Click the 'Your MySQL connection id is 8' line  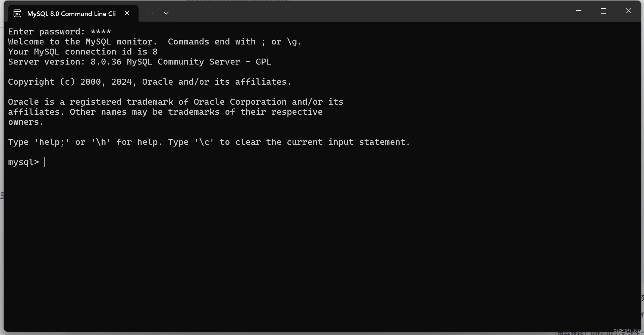82,52
